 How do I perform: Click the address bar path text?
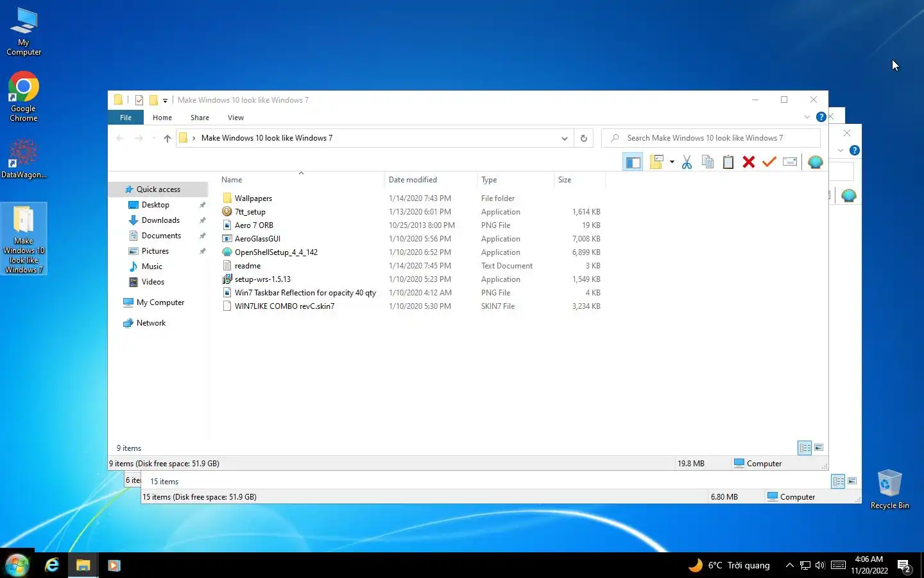267,138
